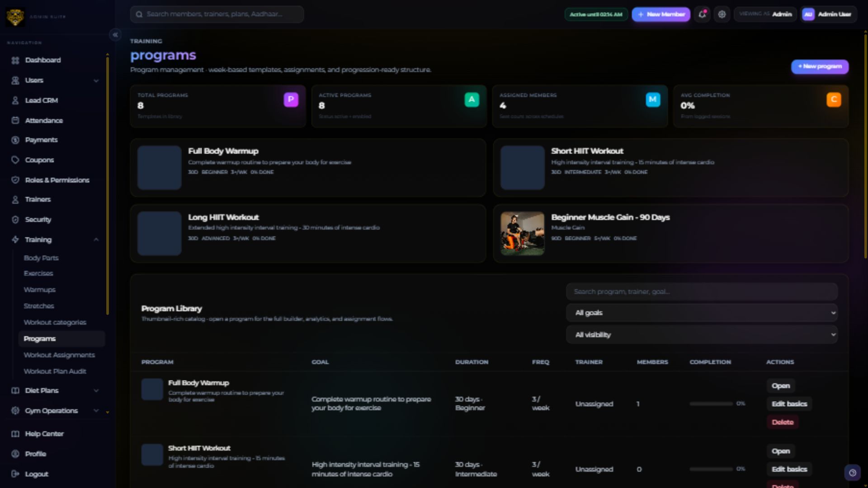Click the New Member button
Image resolution: width=868 pixels, height=488 pixels.
(x=661, y=14)
